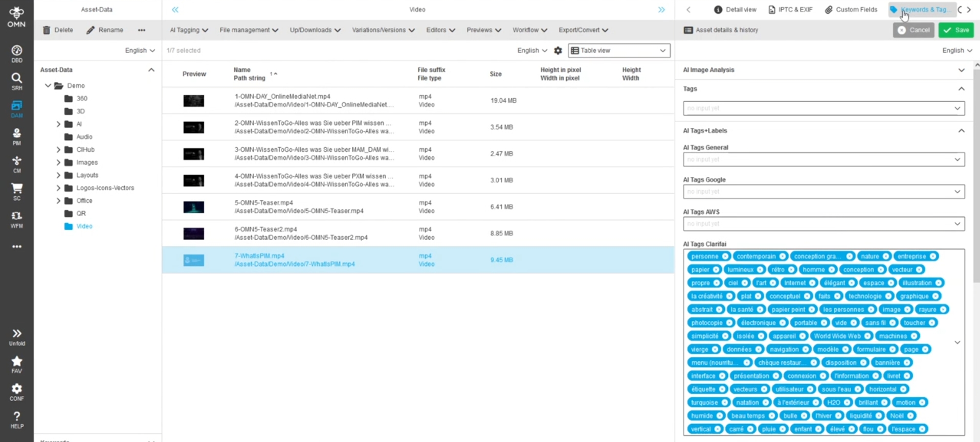The width and height of the screenshot is (980, 442).
Task: Click the Save button
Action: pyautogui.click(x=956, y=30)
